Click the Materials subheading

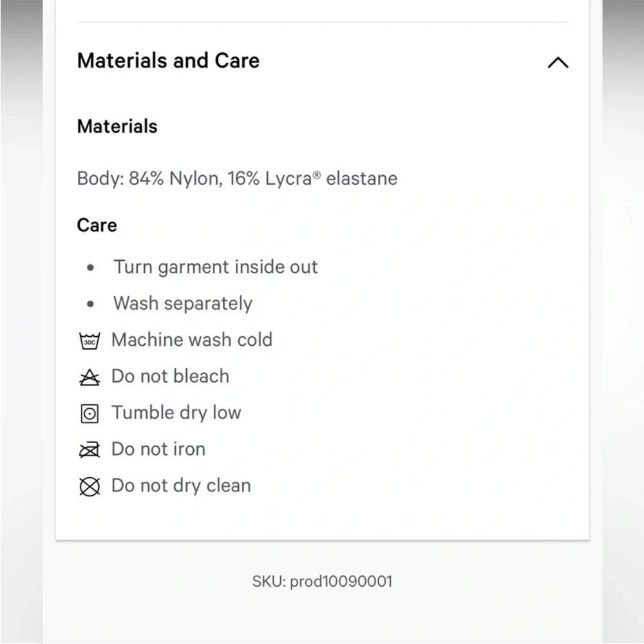117,126
